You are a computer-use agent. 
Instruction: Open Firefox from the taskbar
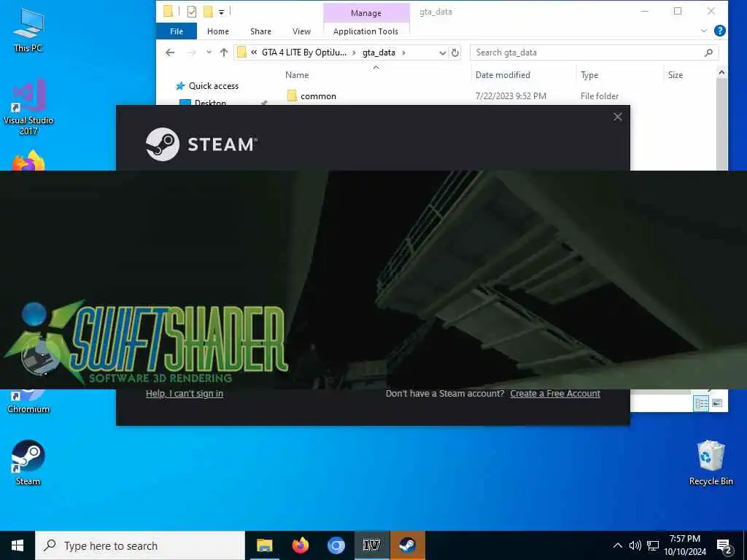[300, 545]
